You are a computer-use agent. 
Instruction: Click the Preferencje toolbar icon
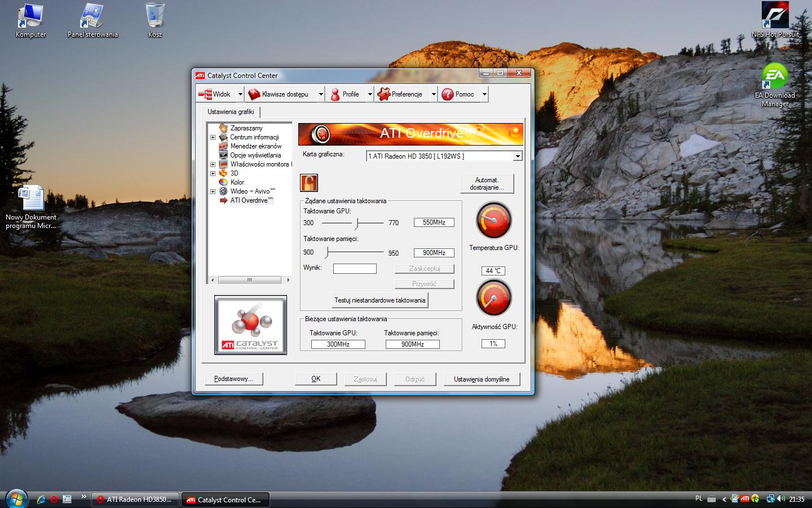tap(384, 94)
